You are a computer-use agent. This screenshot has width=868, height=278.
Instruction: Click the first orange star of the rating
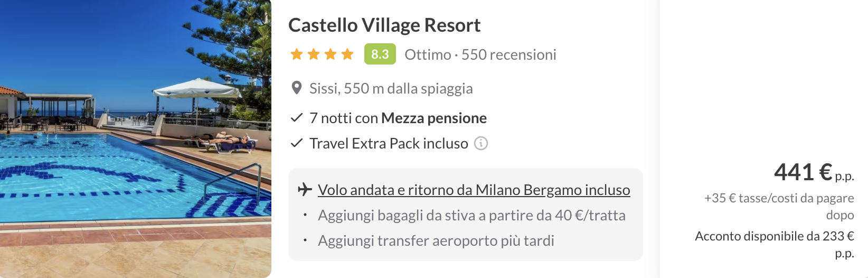[x=297, y=54]
